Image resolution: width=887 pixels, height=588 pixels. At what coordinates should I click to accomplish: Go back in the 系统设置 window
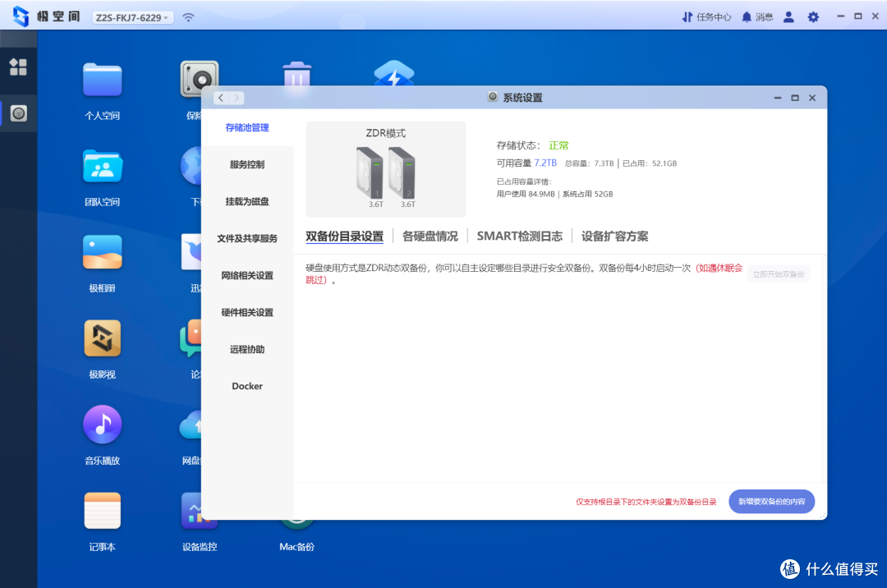pyautogui.click(x=221, y=98)
